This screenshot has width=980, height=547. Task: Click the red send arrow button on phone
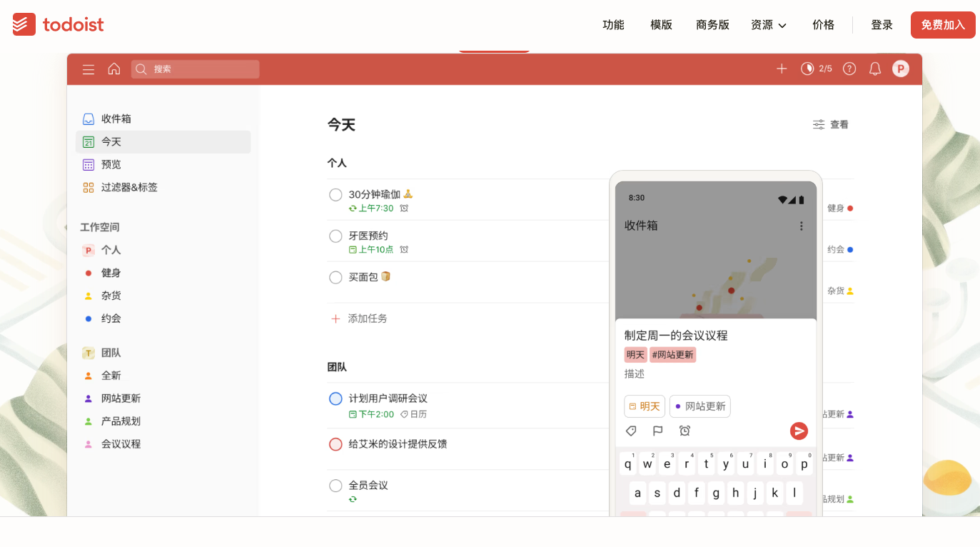(799, 431)
